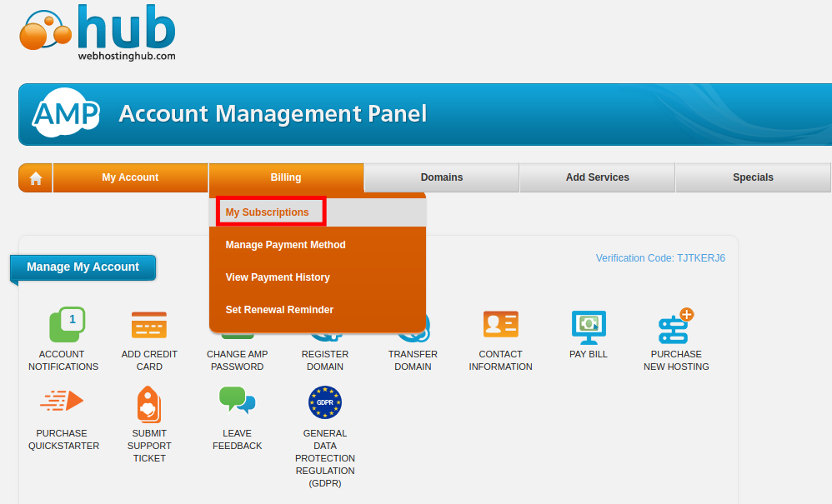Click the AMP cloud logo
Image resolution: width=832 pixels, height=504 pixels.
click(66, 114)
